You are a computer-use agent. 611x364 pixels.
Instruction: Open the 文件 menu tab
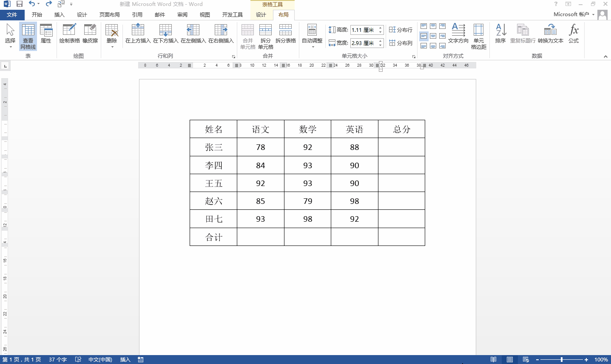(x=12, y=15)
